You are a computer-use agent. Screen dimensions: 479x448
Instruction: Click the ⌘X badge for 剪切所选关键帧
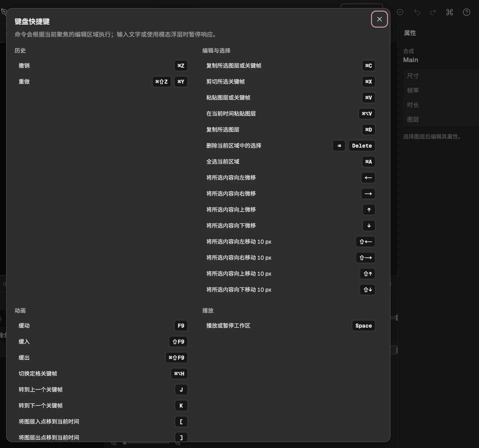368,82
